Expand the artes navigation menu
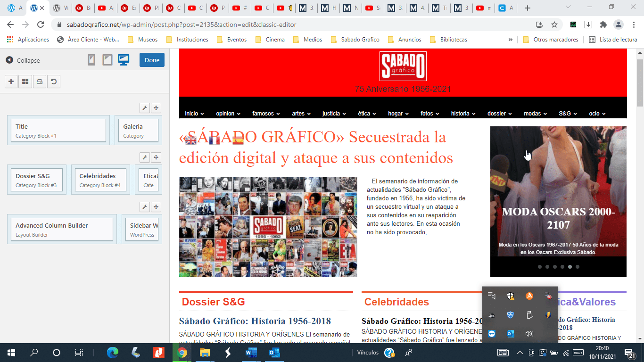 click(301, 114)
